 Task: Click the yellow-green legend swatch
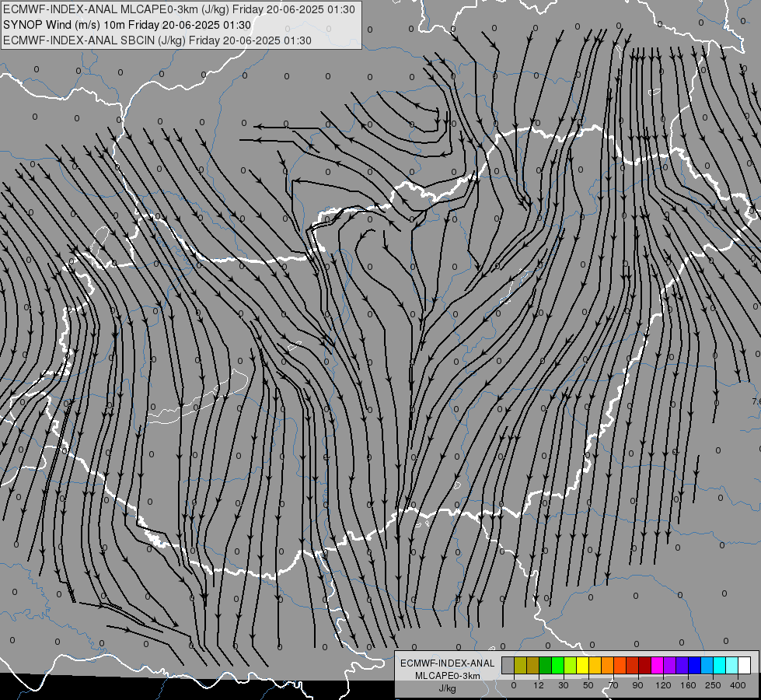point(571,665)
